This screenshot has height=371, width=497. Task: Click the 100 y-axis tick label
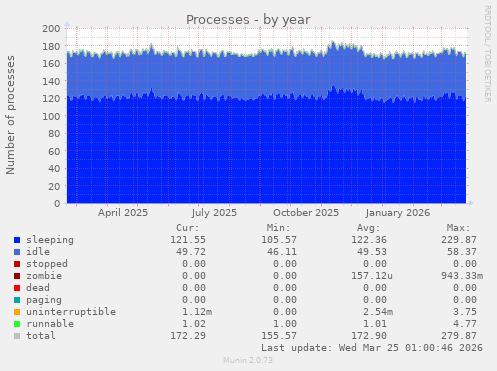(x=51, y=116)
